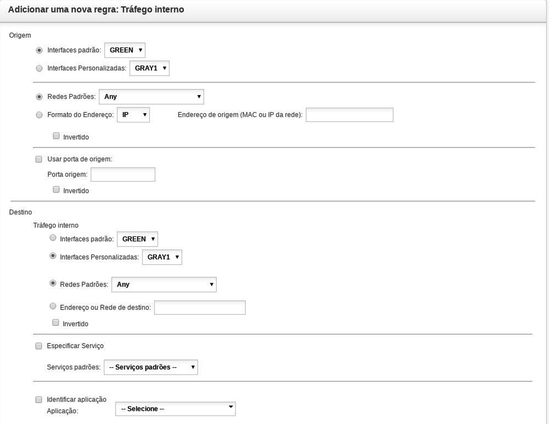Select Origem Interfaces padrão radio button
This screenshot has height=424, width=549.
[x=39, y=50]
